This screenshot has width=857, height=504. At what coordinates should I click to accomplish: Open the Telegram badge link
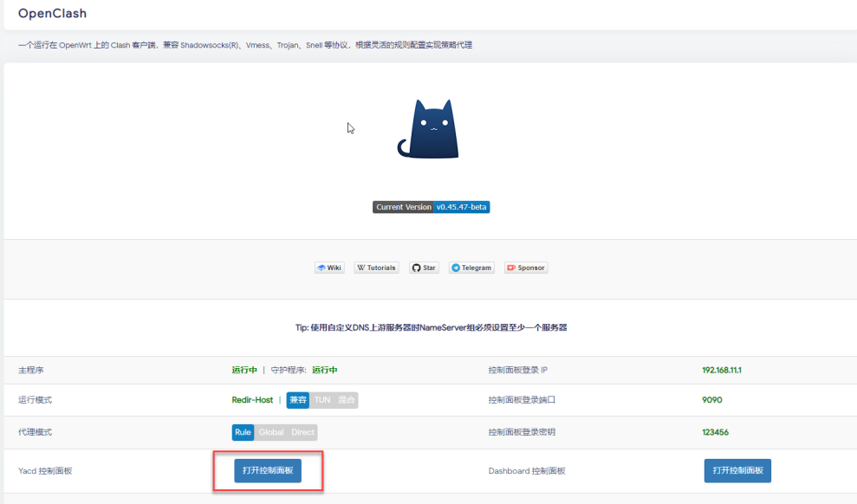pos(471,268)
